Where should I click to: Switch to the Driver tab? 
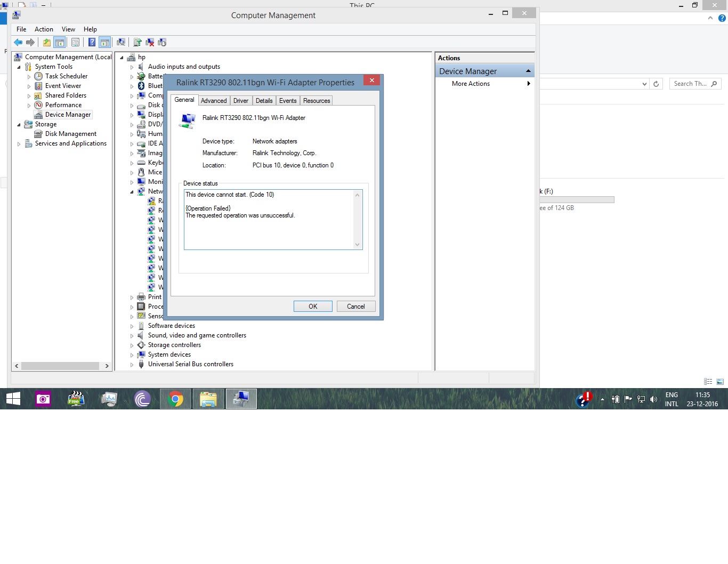tap(240, 101)
